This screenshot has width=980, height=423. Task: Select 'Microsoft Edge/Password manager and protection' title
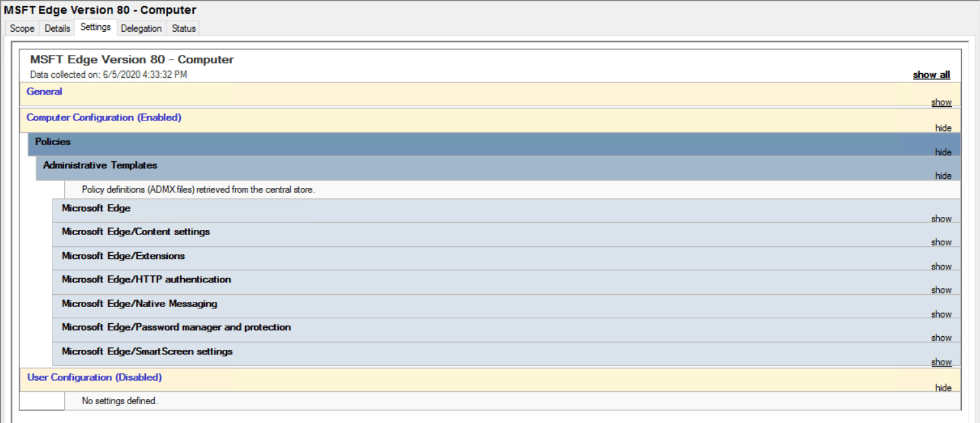point(176,327)
